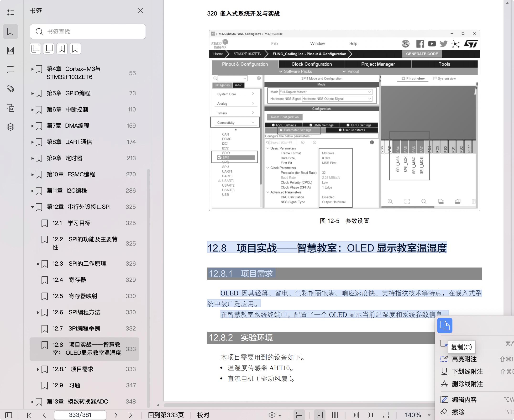Select bookmark 12.8 项目实战 OLED显示教室温湿度
514x420 pixels.
[84, 349]
